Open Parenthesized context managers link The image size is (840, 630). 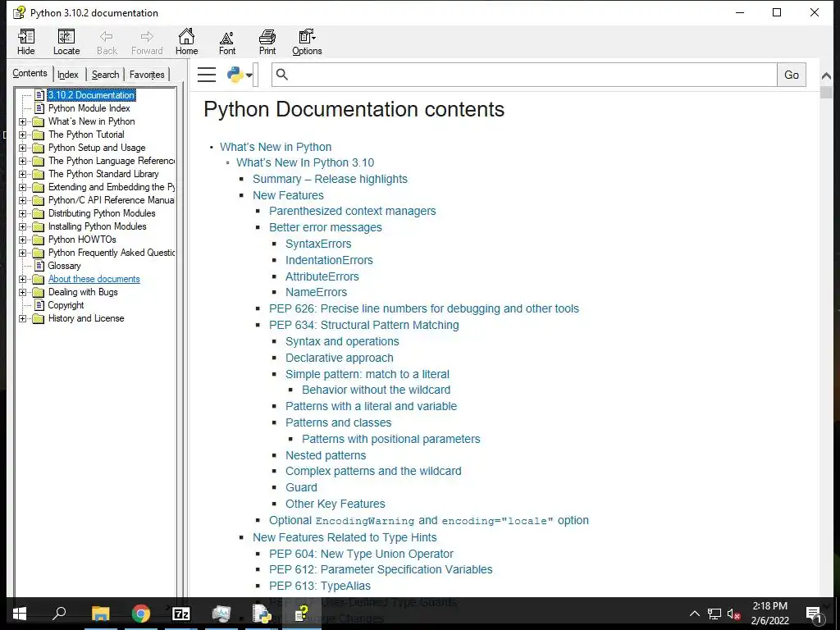[353, 211]
